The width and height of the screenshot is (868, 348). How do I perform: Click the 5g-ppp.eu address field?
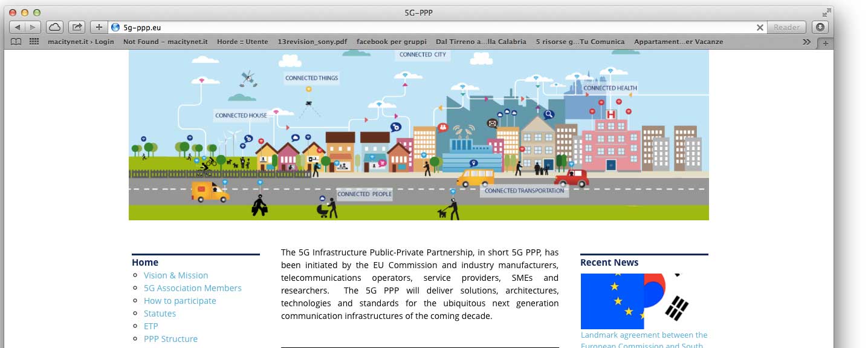click(438, 27)
